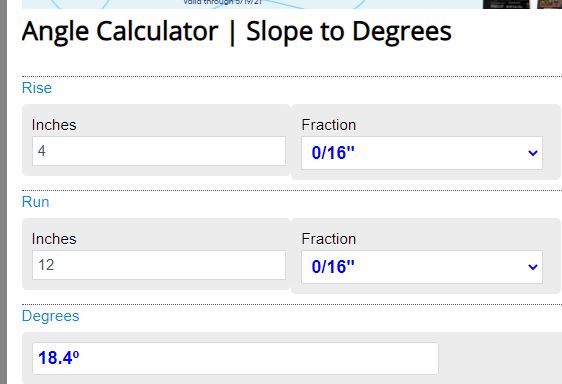Click the partially visible thumbnail at the right edge
Screen dimensions: 562x384
[549, 4]
